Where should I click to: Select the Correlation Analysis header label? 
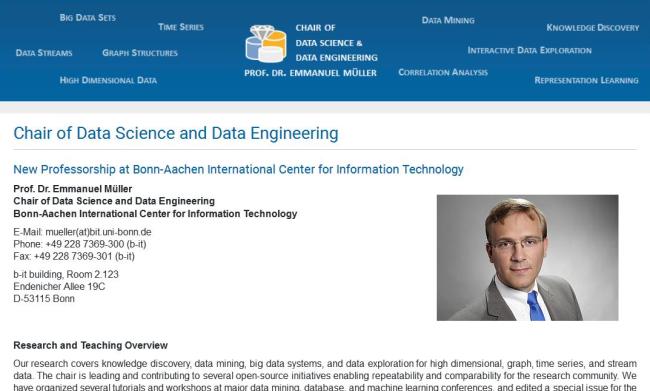pyautogui.click(x=443, y=73)
